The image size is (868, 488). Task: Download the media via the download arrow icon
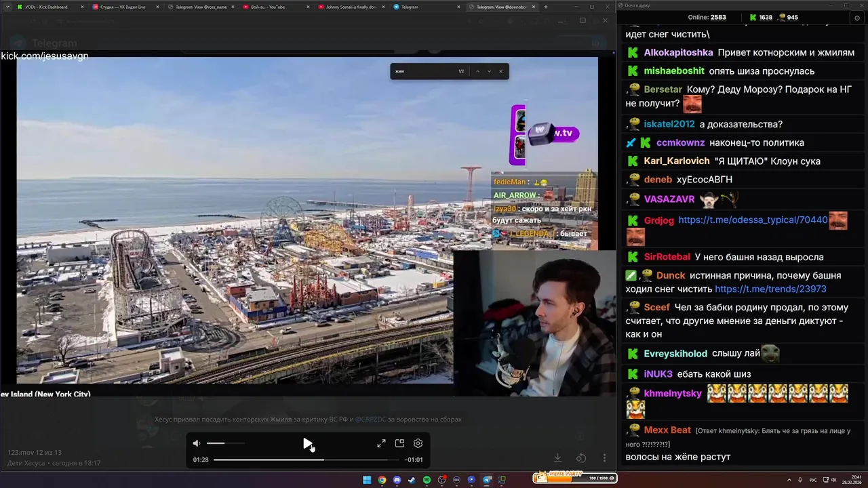click(x=557, y=458)
